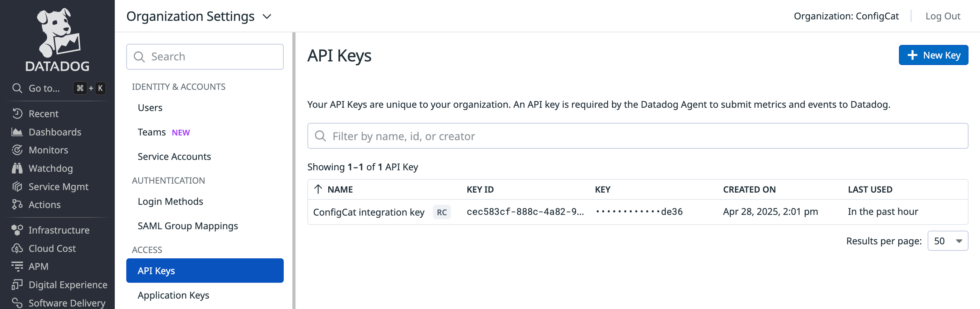Open Digital Experience from the sidebar
Viewport: 980px width, 309px height.
[68, 285]
